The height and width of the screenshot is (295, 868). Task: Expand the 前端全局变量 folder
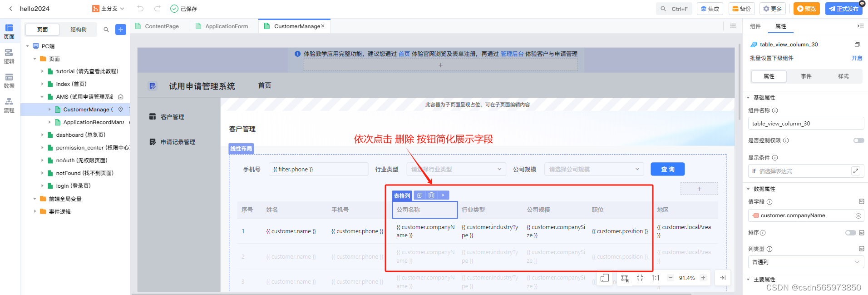point(35,199)
